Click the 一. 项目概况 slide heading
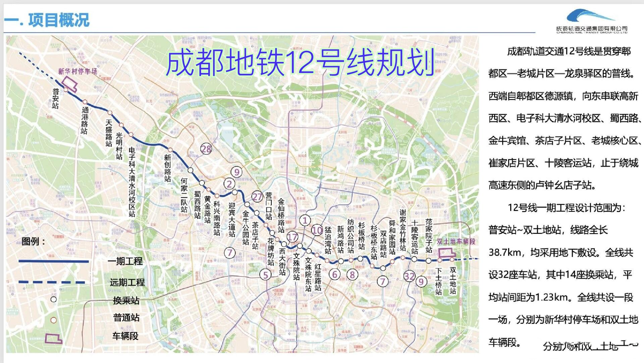 (x=47, y=20)
